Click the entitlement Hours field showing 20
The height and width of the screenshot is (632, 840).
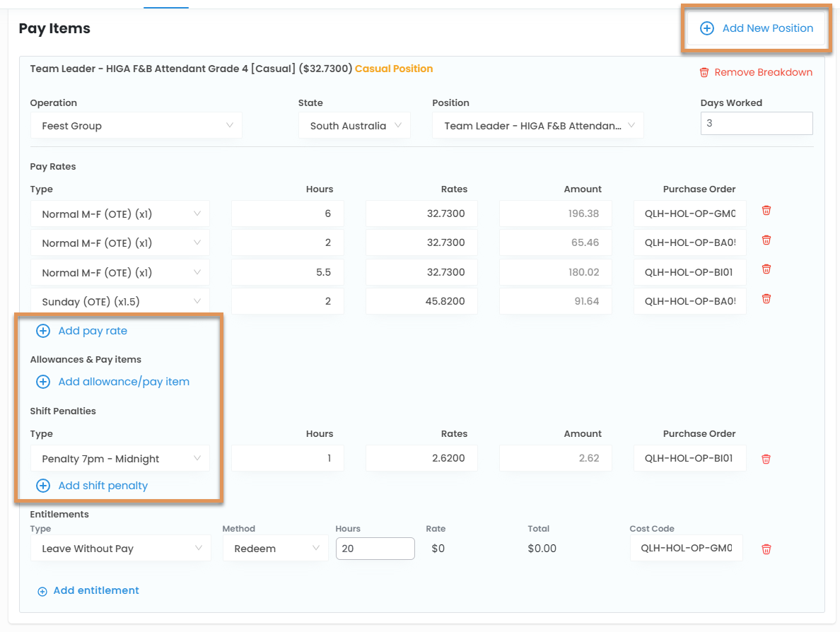375,549
